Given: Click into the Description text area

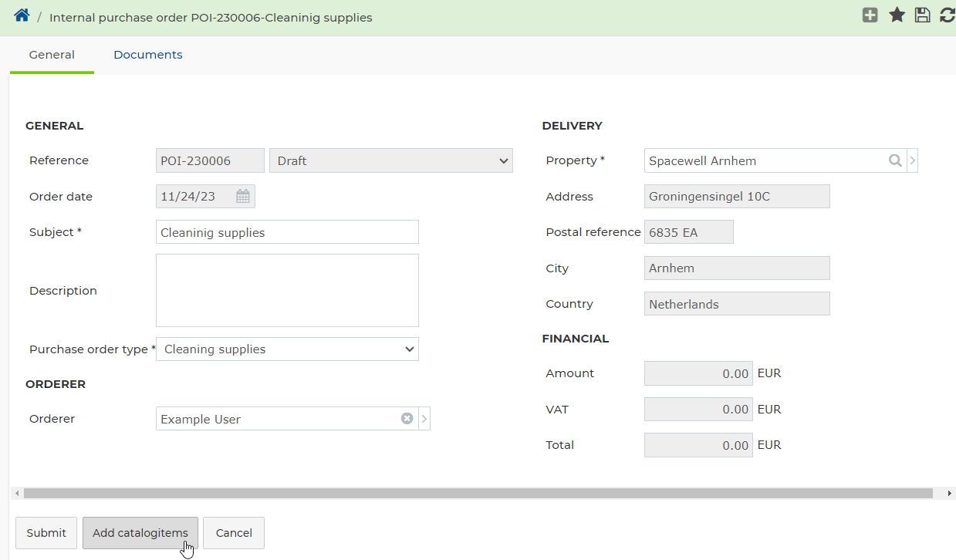Looking at the screenshot, I should (287, 291).
